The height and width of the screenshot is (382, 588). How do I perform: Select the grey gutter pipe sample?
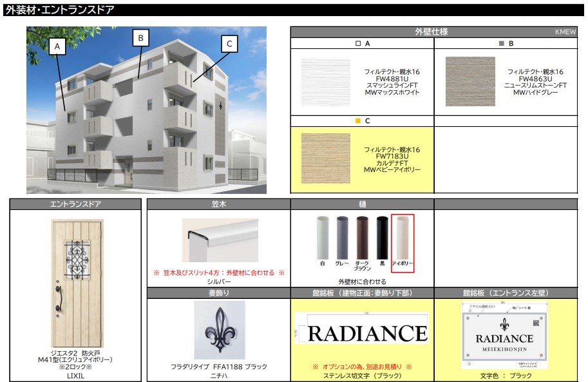341,238
